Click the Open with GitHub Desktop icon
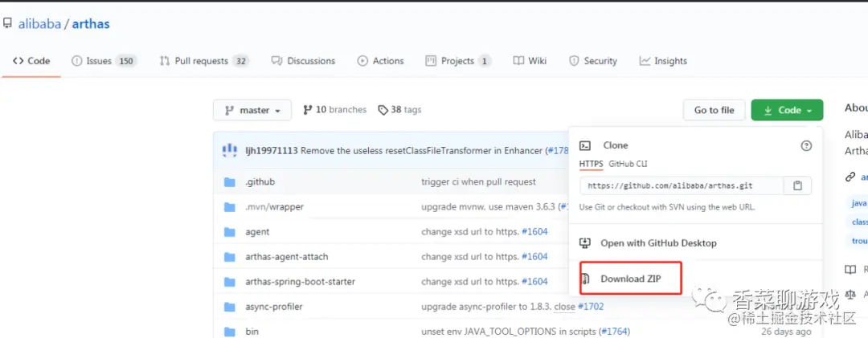 tap(585, 242)
